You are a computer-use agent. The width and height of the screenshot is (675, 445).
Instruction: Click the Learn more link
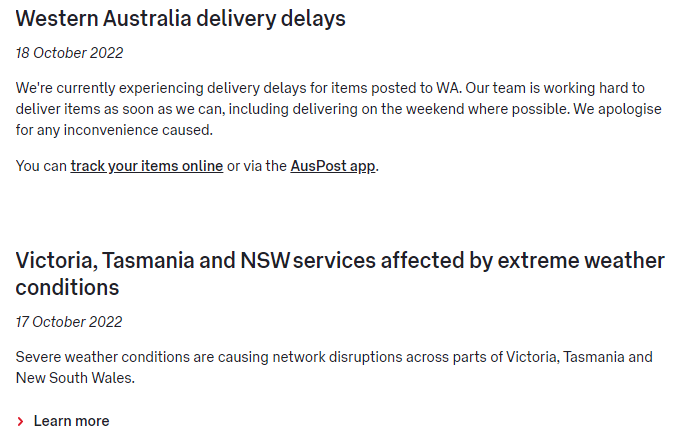(x=71, y=421)
